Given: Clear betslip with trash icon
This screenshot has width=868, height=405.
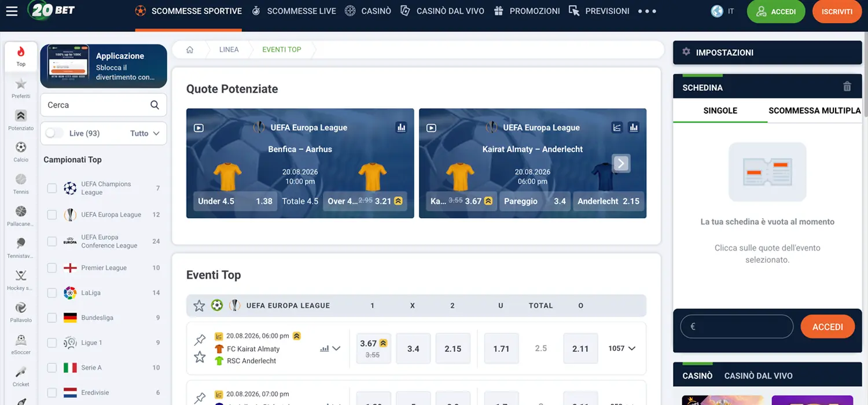Looking at the screenshot, I should (x=847, y=87).
